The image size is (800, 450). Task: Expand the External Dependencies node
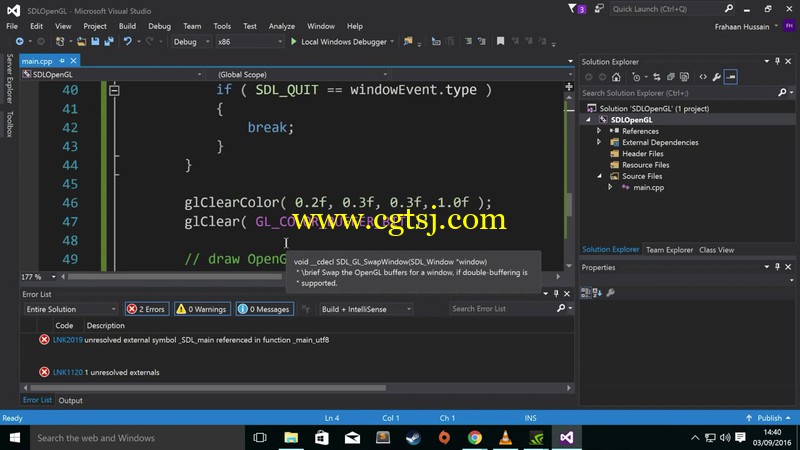[x=599, y=142]
